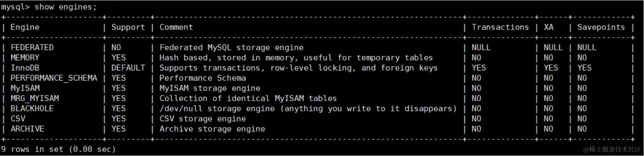
Task: Click the MRG_MYISAM engine name
Action: click(x=35, y=98)
